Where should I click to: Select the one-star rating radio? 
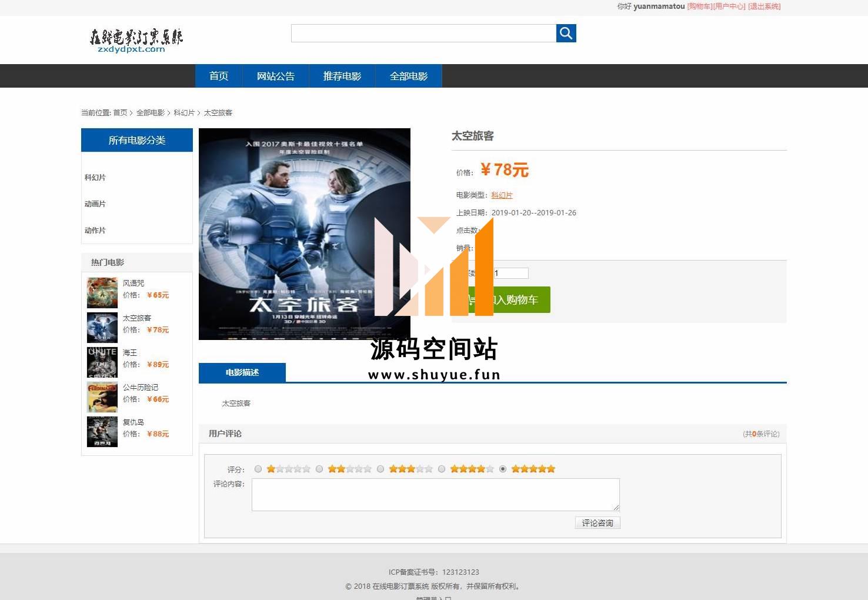(258, 469)
